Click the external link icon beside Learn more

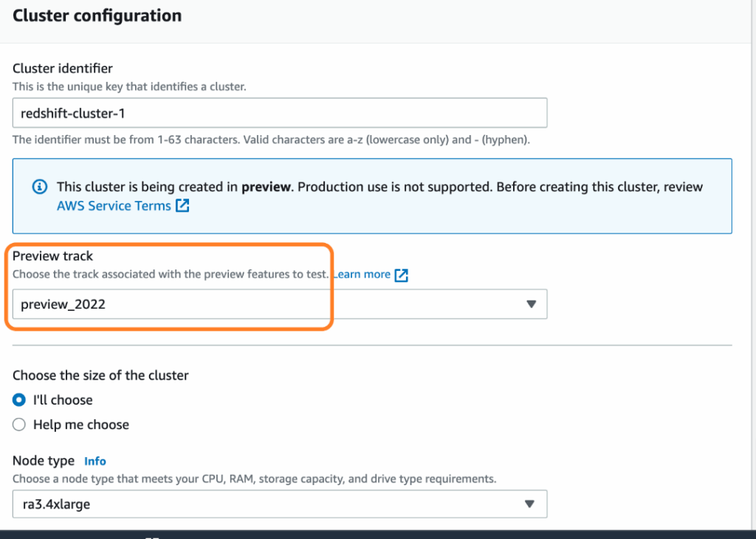(x=401, y=275)
